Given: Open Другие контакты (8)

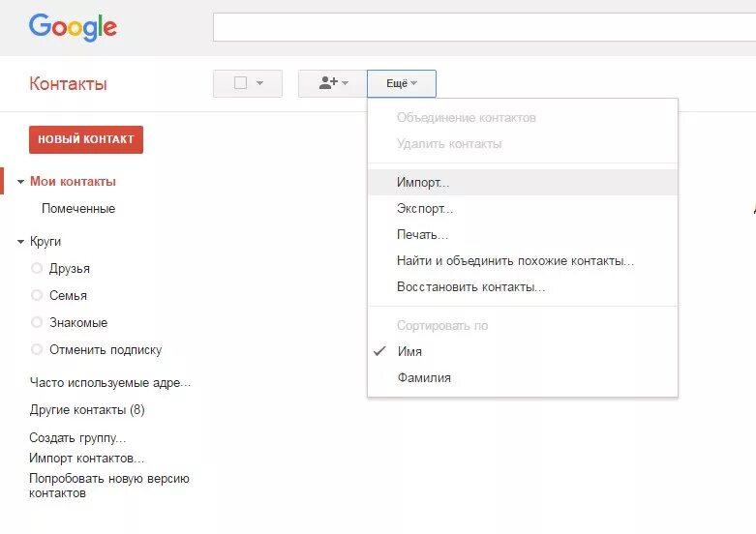Looking at the screenshot, I should [x=87, y=410].
